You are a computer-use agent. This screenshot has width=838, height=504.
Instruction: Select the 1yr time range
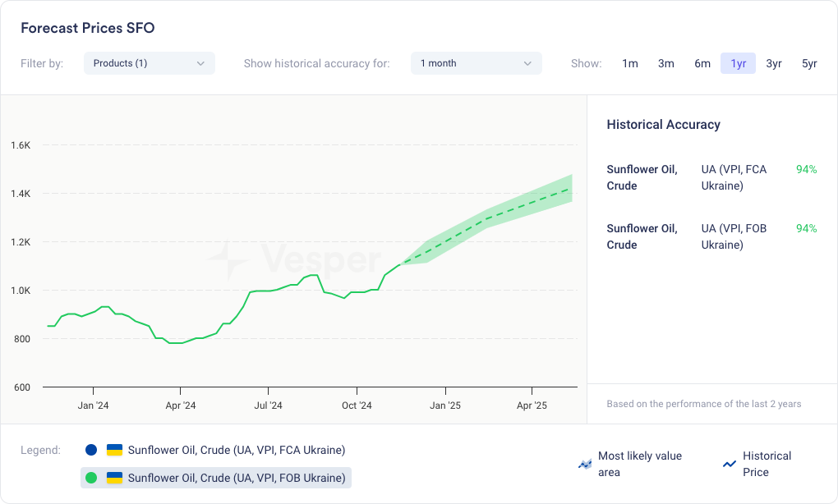(x=738, y=63)
